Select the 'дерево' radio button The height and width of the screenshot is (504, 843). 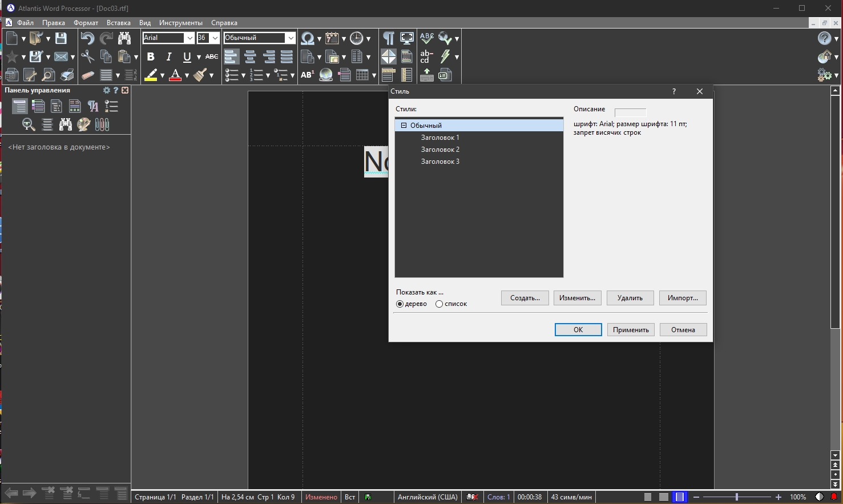pyautogui.click(x=400, y=304)
